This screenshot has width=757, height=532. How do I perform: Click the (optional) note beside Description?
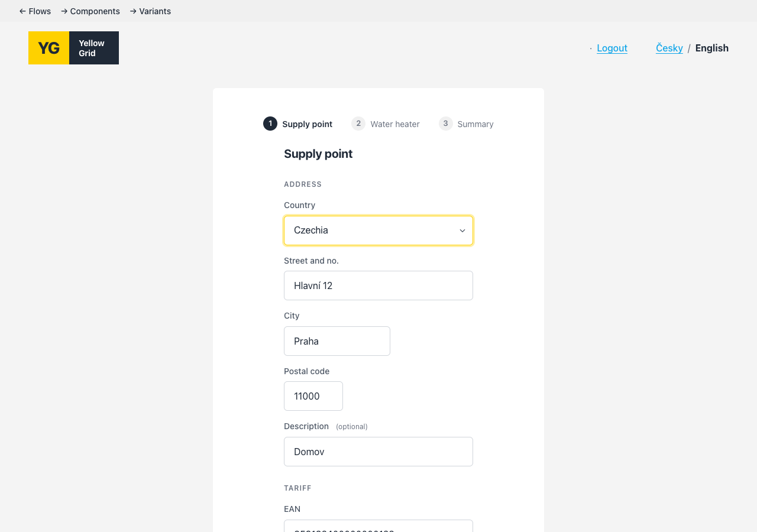click(352, 427)
